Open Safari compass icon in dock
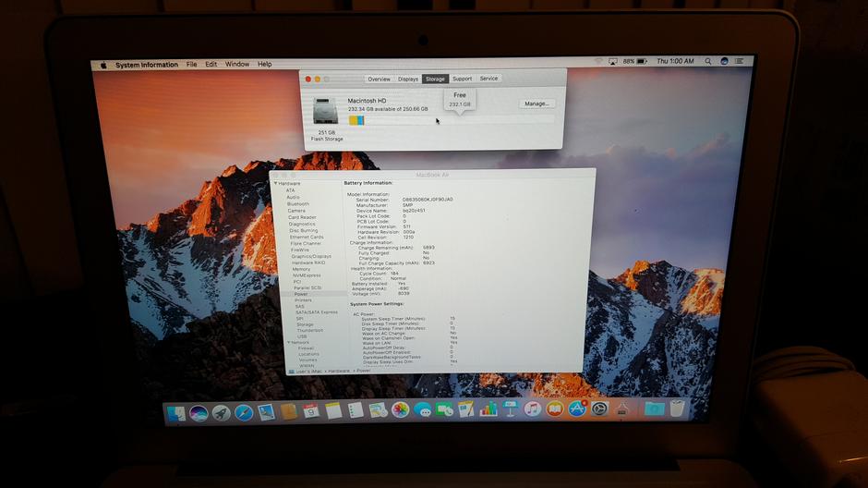The height and width of the screenshot is (488, 868). [244, 412]
